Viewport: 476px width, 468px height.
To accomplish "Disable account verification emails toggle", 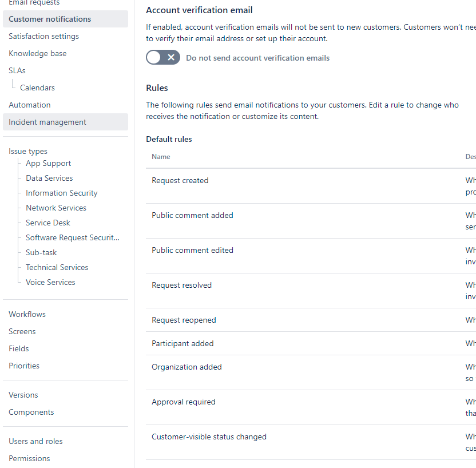I will pos(162,57).
